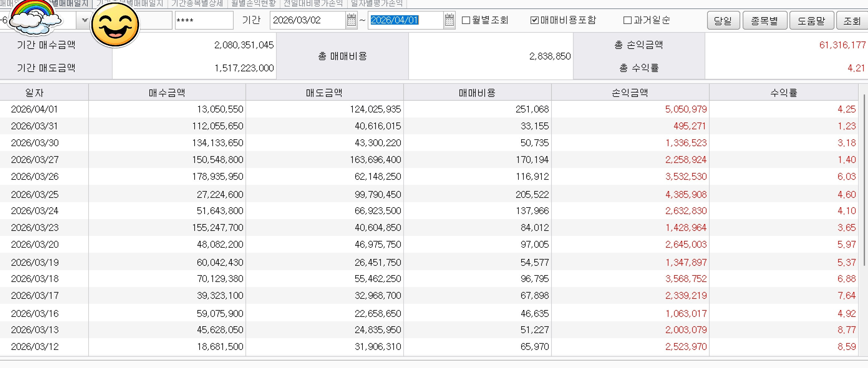Expand the account number dropdown
The image size is (868, 368).
84,20
